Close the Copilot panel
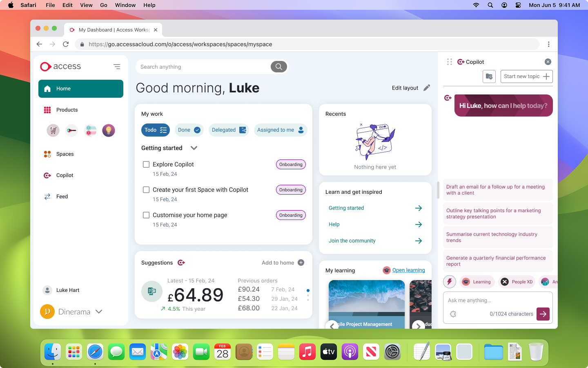This screenshot has width=588, height=368. (x=548, y=62)
